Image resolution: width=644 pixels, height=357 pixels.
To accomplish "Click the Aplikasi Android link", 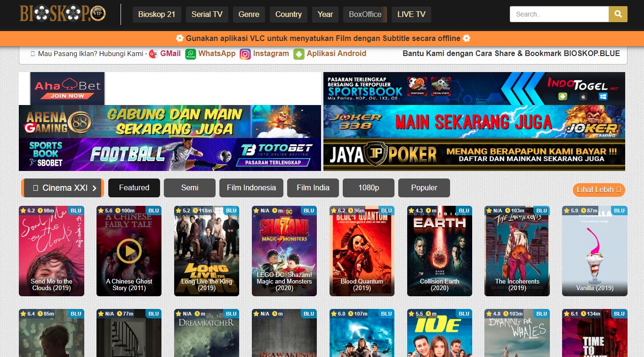I will point(337,54).
